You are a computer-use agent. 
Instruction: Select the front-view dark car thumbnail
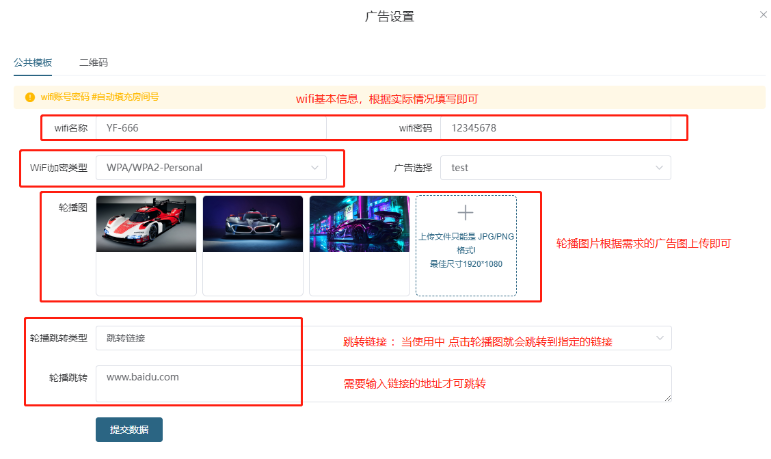click(252, 224)
